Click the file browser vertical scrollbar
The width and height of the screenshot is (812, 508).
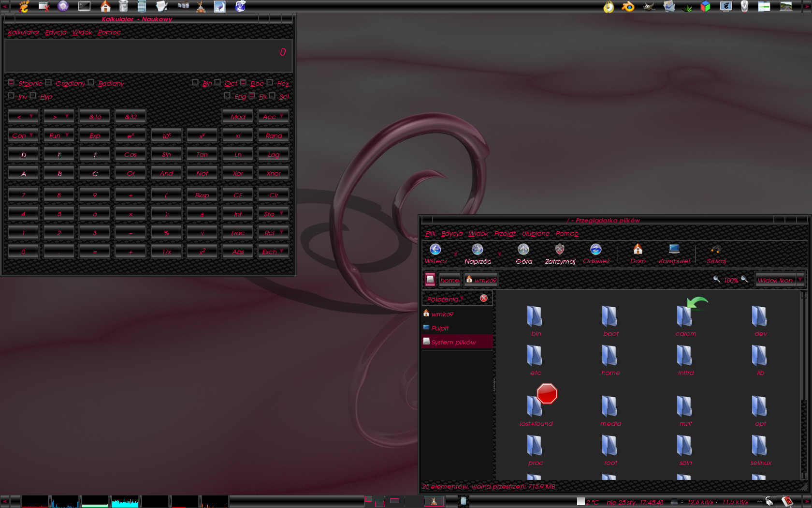click(x=804, y=385)
